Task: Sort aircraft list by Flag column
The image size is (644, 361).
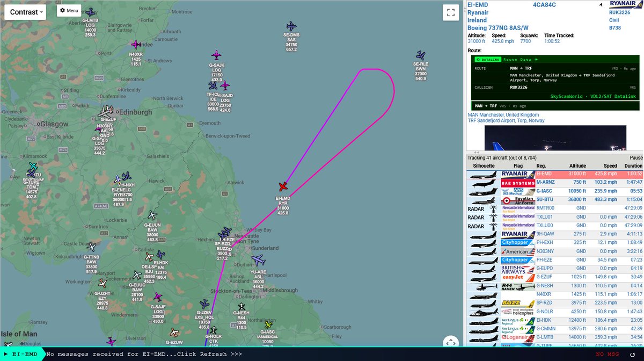Action: [x=518, y=166]
